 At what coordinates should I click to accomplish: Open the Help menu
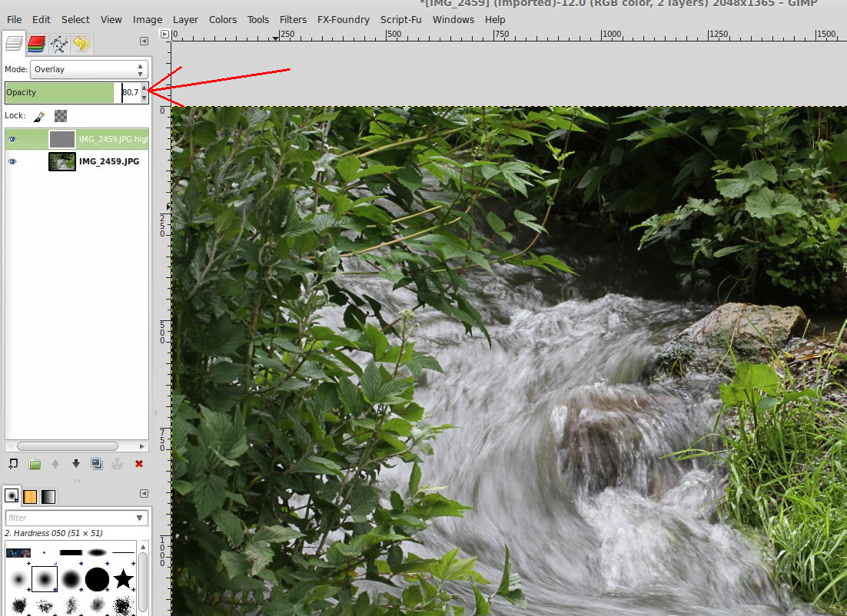[x=495, y=19]
